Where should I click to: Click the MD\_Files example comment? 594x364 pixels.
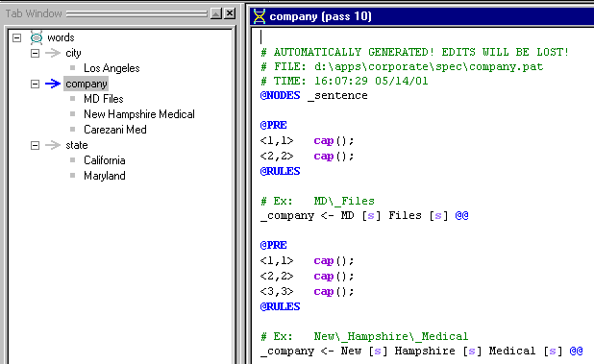(x=317, y=201)
